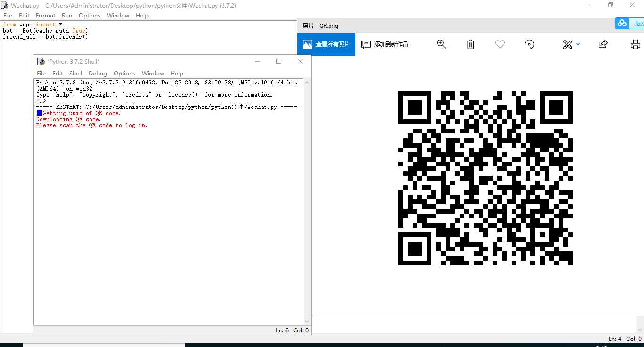Click the QR code image
Screen dimensions: 644x347
pyautogui.click(x=486, y=178)
